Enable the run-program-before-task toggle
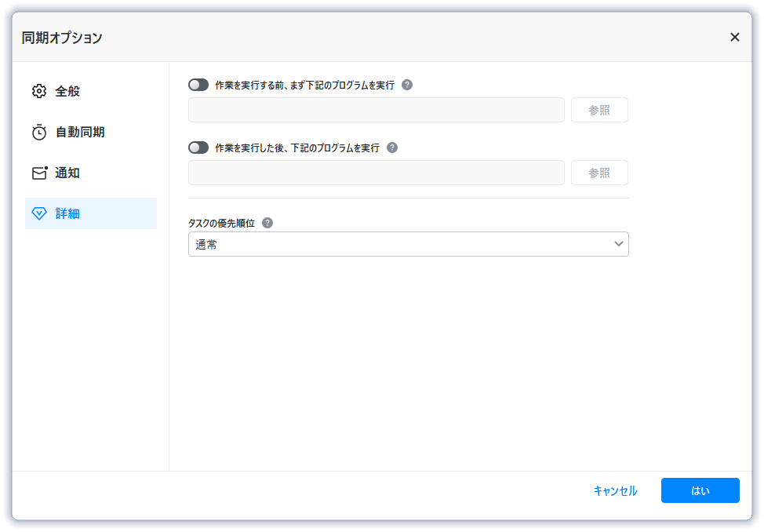 coord(198,85)
